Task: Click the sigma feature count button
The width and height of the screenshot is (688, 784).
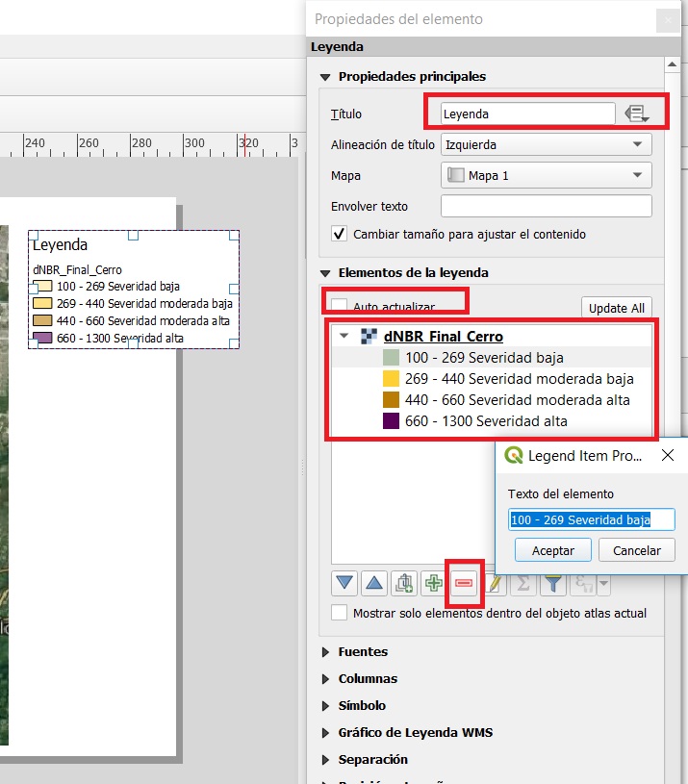Action: [x=523, y=583]
